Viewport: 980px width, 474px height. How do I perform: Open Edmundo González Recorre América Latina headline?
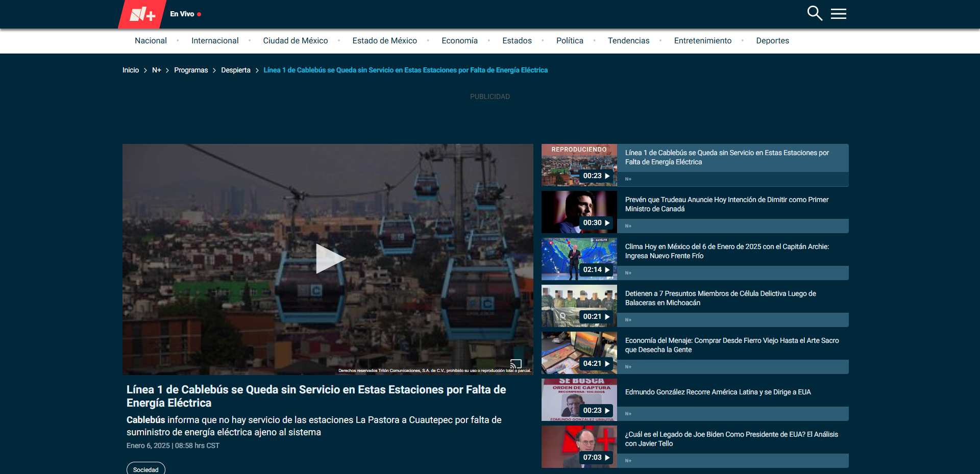click(x=718, y=392)
